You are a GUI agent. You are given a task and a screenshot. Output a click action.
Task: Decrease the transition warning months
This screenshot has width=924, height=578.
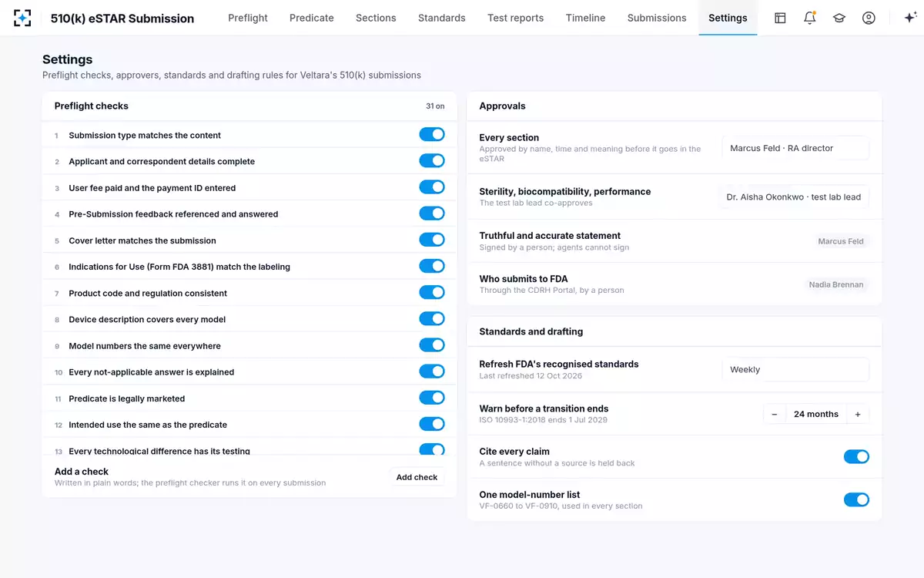pyautogui.click(x=775, y=415)
